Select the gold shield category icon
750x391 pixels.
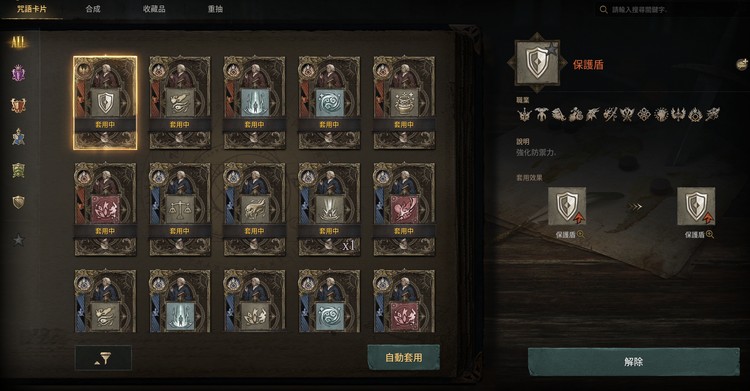18,202
